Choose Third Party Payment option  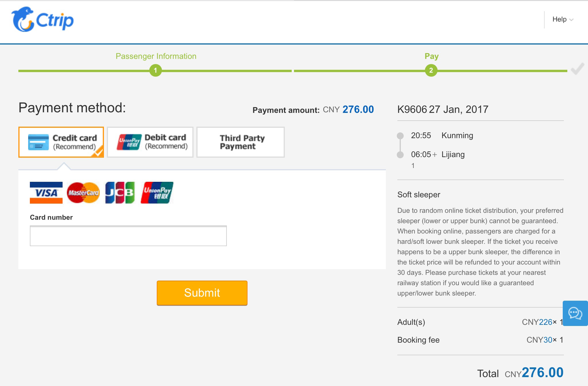point(241,142)
